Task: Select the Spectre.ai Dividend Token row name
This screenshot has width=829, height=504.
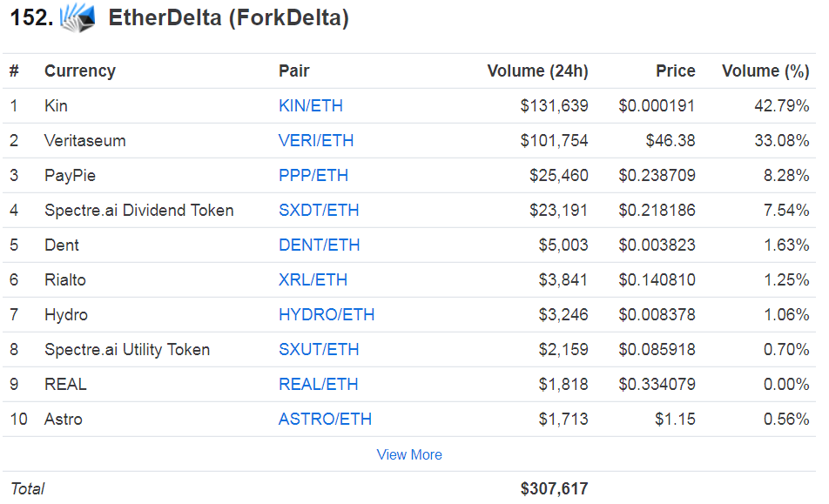Action: (139, 211)
